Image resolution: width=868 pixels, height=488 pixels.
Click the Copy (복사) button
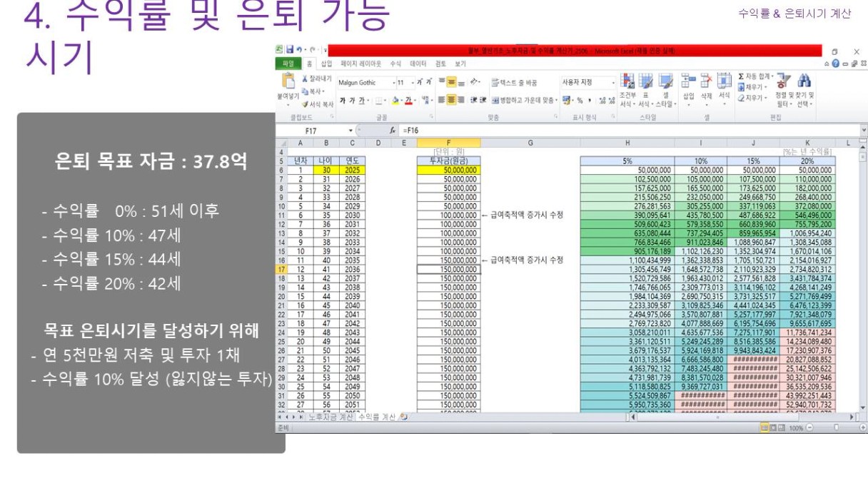(313, 91)
